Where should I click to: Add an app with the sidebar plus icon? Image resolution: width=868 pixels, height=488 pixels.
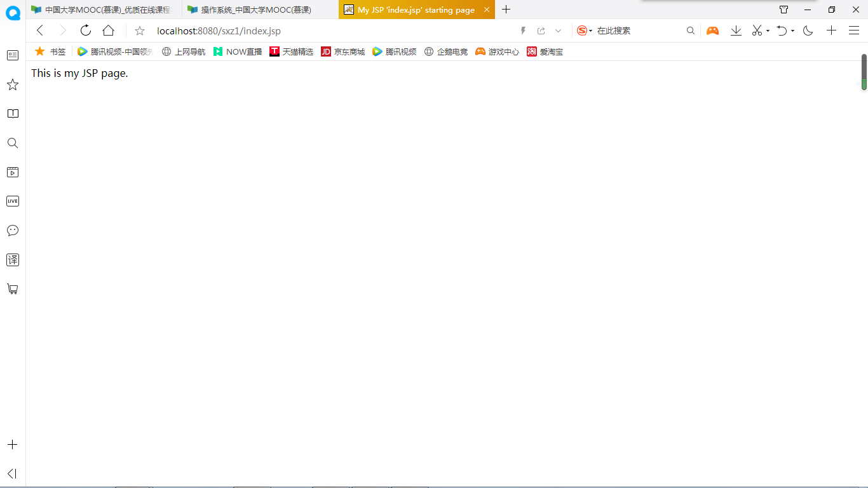pos(12,445)
